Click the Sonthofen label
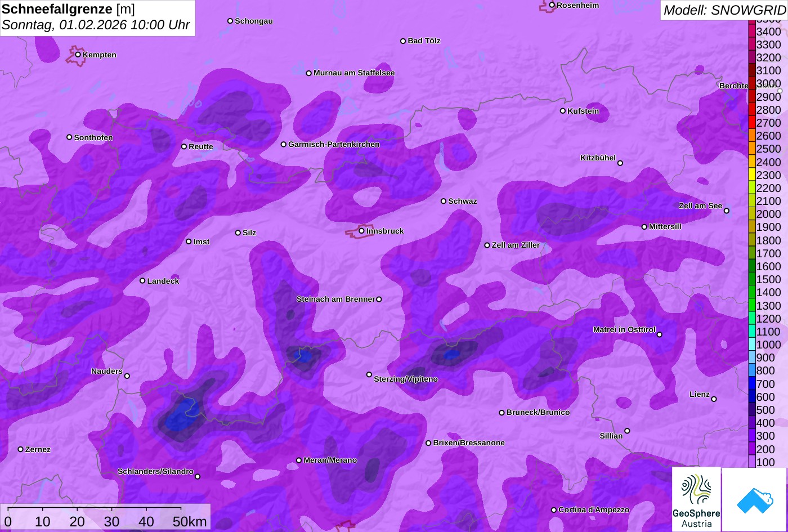Viewport: 788px width, 532px height. click(x=93, y=137)
